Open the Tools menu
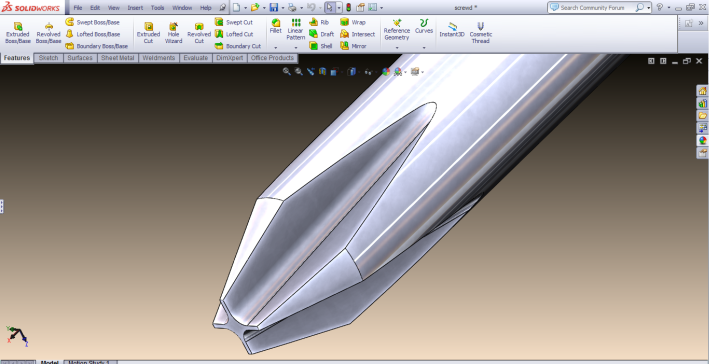This screenshot has height=364, width=718. [158, 8]
